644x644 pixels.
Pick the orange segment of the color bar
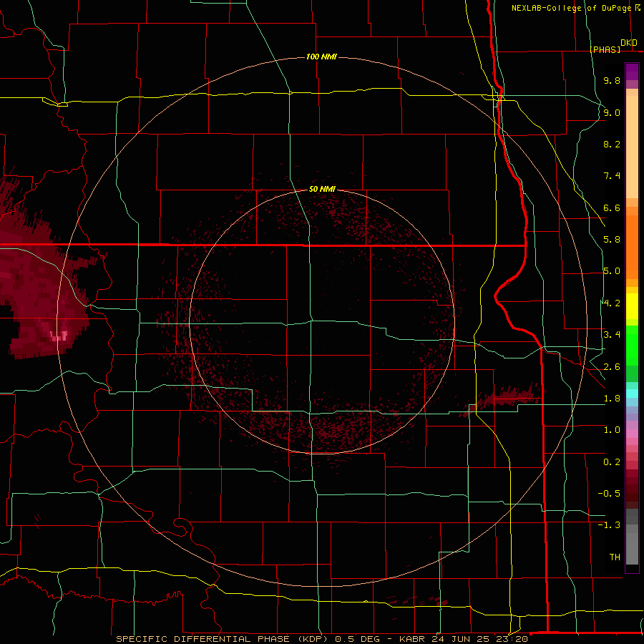[632, 247]
